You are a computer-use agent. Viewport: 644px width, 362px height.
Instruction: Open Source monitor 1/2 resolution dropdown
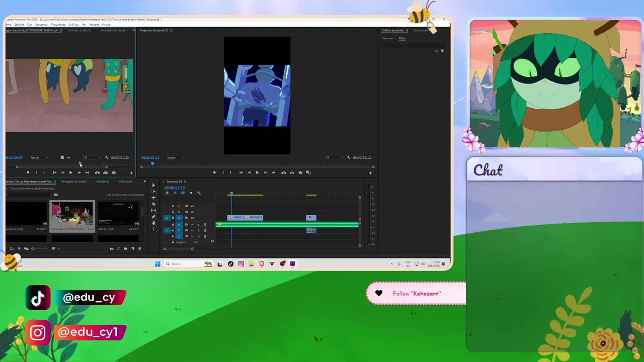pos(91,157)
